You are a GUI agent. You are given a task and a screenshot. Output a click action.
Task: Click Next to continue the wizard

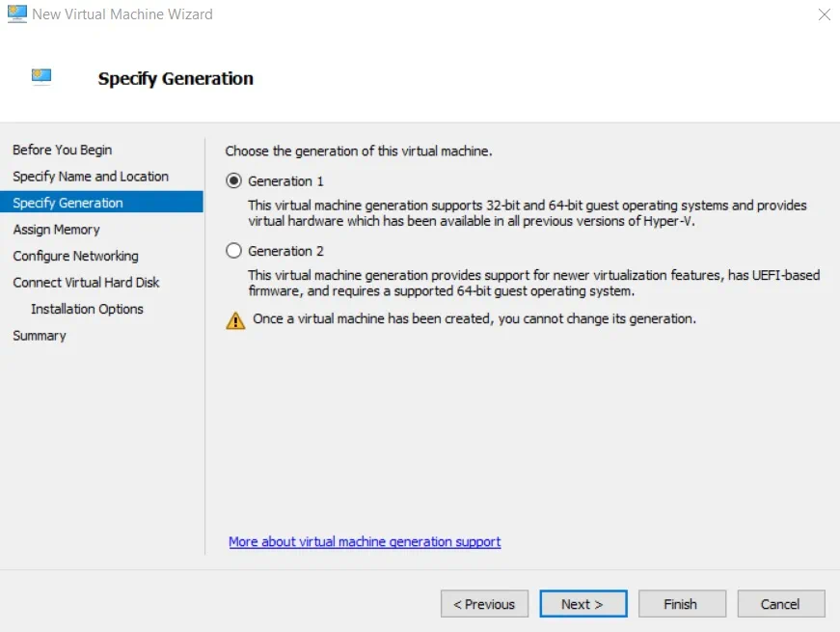(x=583, y=604)
